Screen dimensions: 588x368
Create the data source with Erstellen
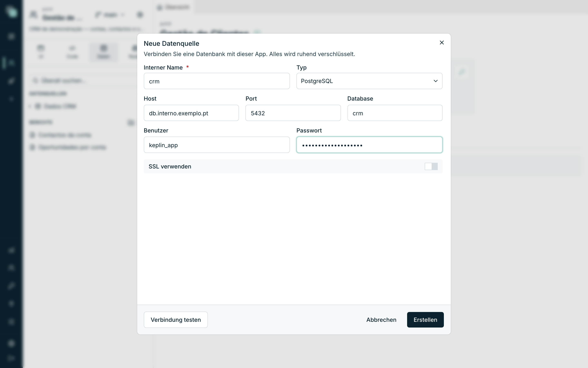click(x=425, y=320)
